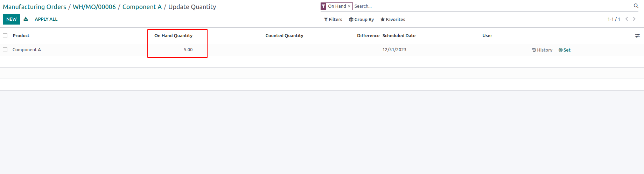Sort by On Hand Quantity column header

173,36
